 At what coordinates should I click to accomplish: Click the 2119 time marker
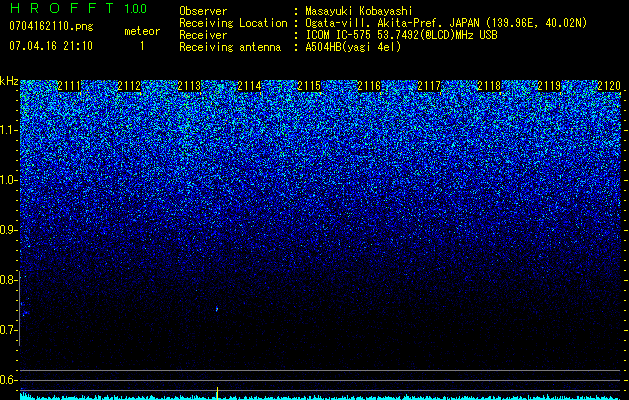pos(549,86)
